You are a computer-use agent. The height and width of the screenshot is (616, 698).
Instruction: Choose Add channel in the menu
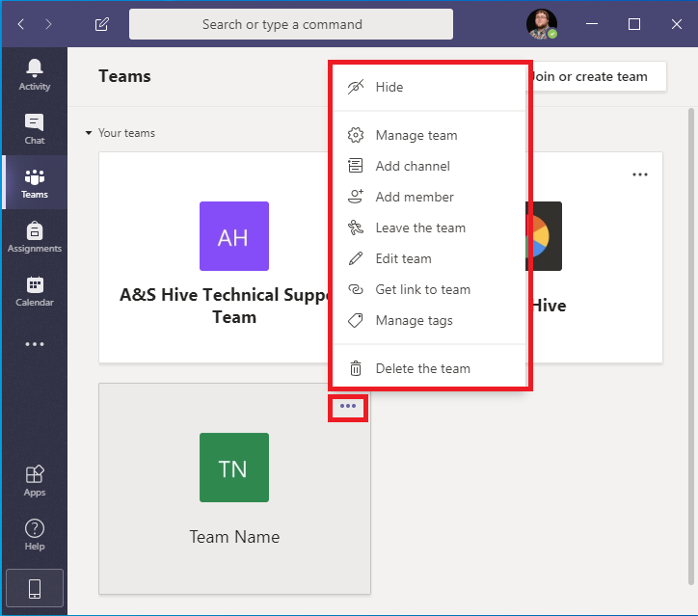click(x=430, y=166)
